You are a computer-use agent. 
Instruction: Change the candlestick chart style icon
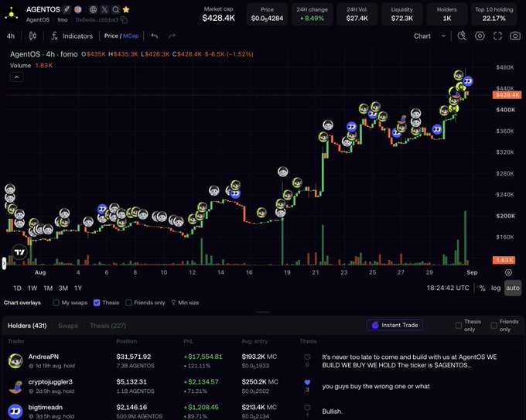32,36
